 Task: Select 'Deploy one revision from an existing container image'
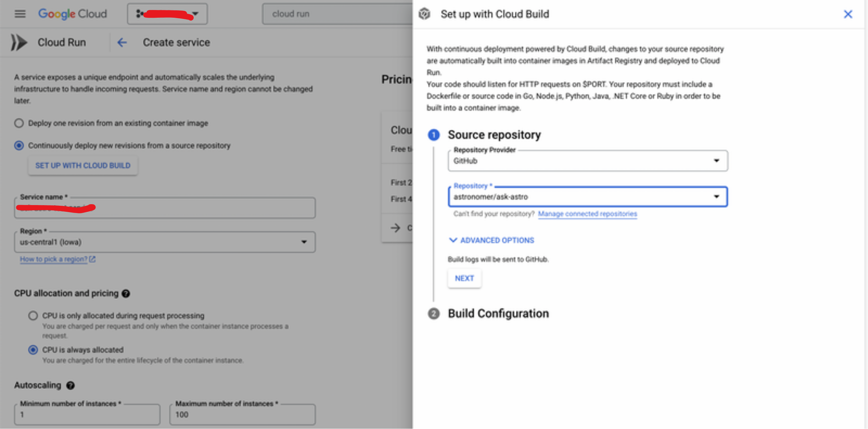click(x=19, y=123)
